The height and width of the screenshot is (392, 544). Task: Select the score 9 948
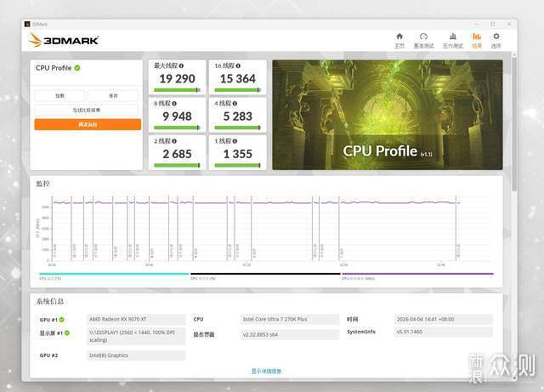point(177,116)
